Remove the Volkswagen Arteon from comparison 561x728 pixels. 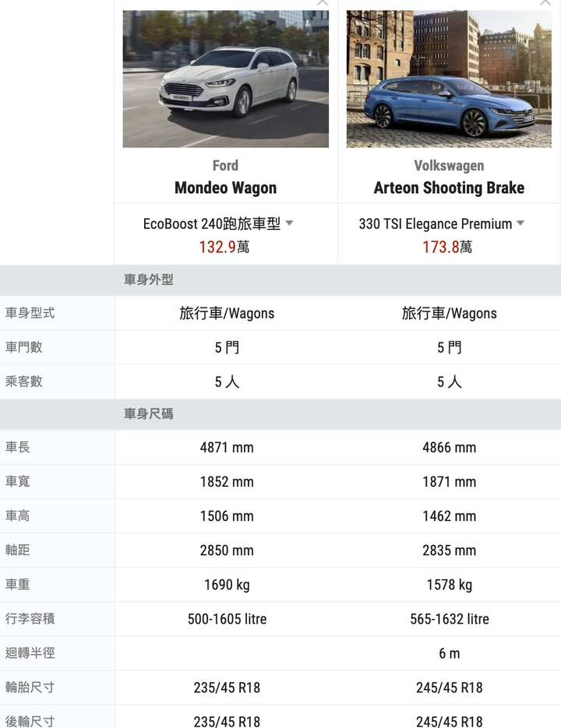545,3
